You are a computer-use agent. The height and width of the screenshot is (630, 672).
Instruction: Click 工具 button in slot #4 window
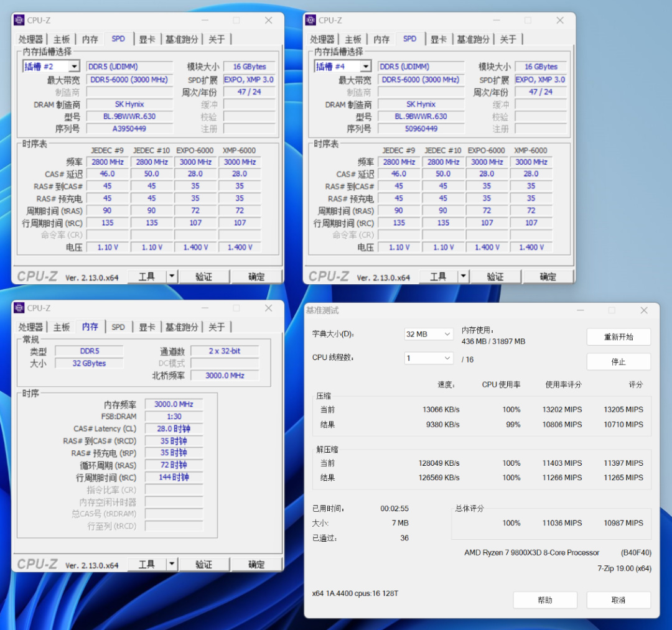[x=438, y=276]
